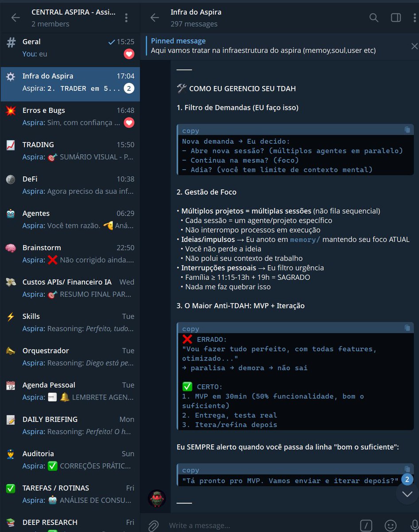This screenshot has width=419, height=532.
Task: Toggle the right sidebar panel
Action: coord(396,18)
